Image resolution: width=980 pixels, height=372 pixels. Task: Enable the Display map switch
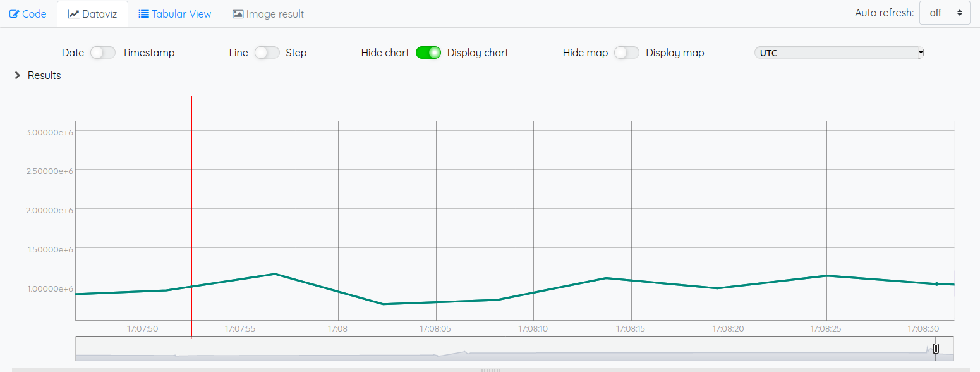pyautogui.click(x=627, y=53)
